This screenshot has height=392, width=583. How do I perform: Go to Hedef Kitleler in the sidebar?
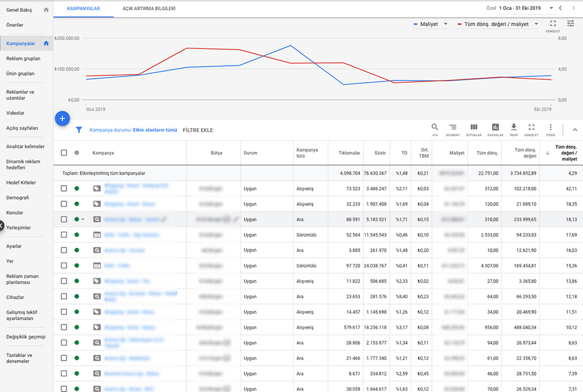[x=21, y=182]
